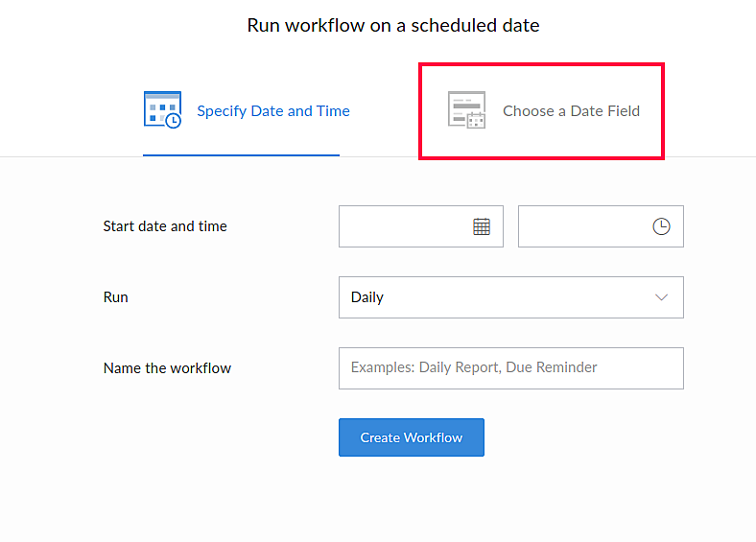Select the Choose a Date Field tab
Image resolution: width=756 pixels, height=542 pixels.
point(571,111)
